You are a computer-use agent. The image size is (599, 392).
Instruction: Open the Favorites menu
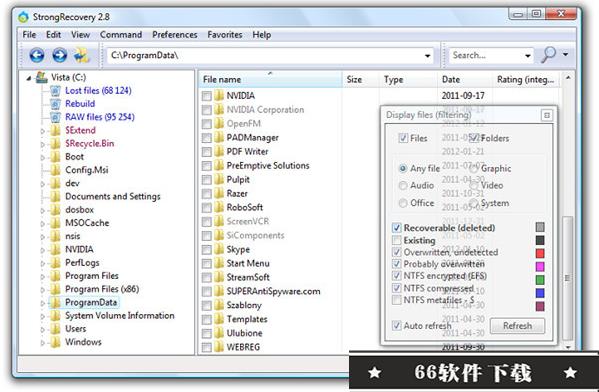click(225, 35)
